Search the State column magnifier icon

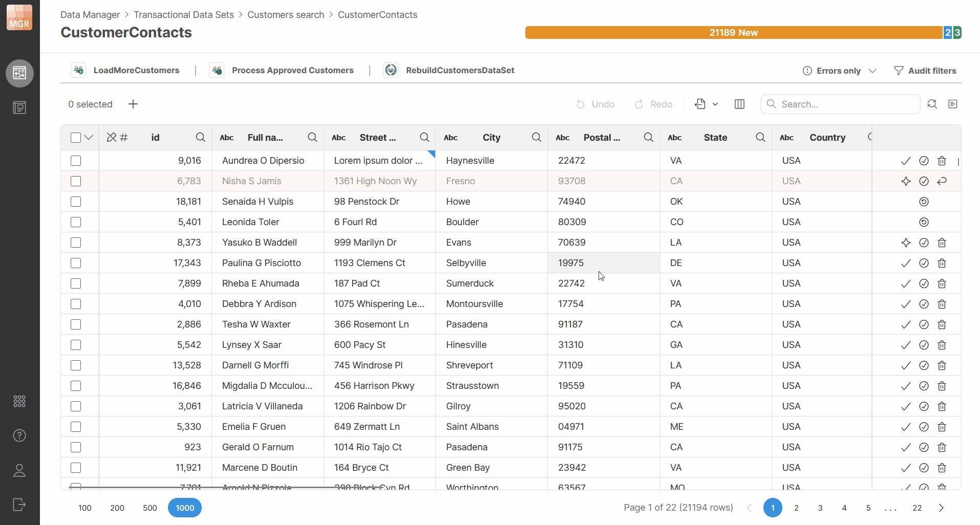[760, 137]
